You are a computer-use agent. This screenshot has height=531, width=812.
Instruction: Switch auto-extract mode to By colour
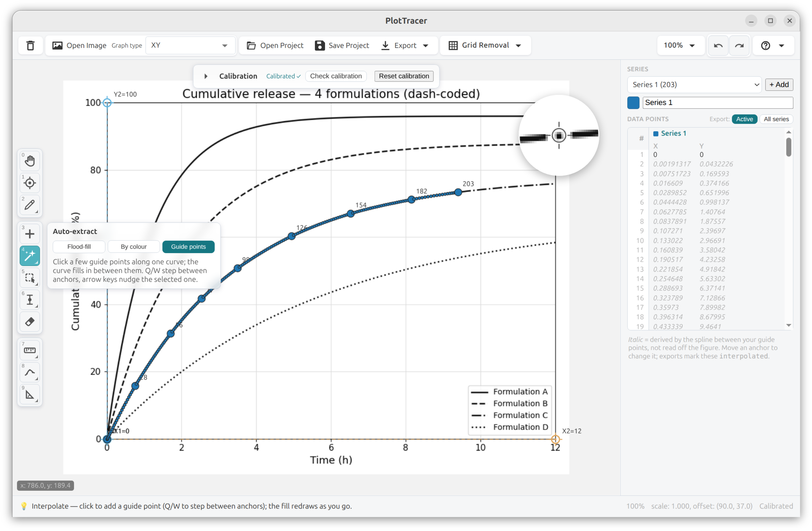coord(133,246)
